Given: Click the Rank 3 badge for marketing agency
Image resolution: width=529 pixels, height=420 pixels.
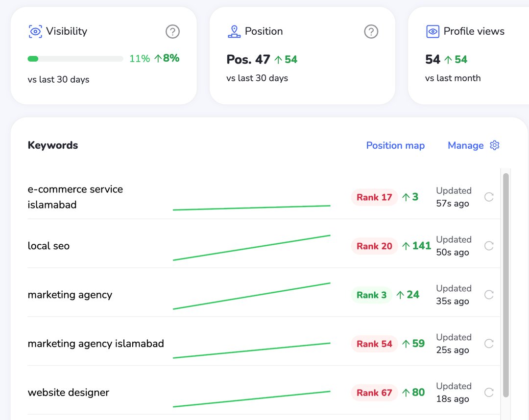Looking at the screenshot, I should coord(371,295).
